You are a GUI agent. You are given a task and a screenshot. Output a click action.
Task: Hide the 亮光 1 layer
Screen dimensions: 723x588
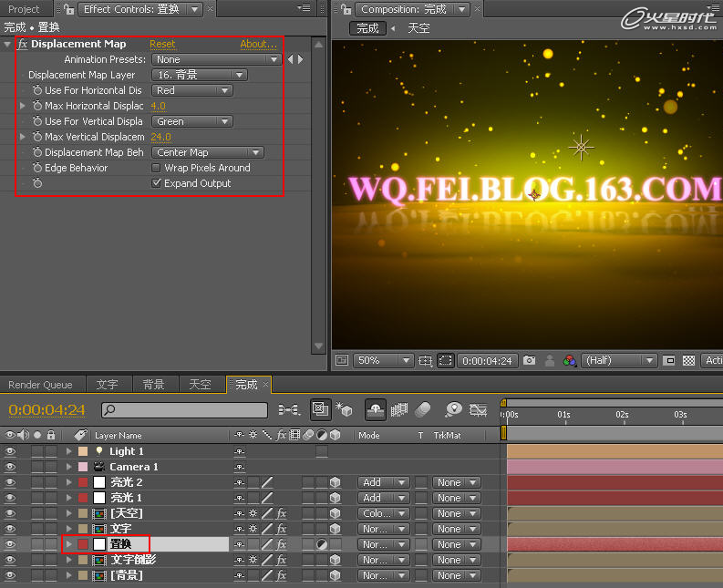click(x=10, y=498)
